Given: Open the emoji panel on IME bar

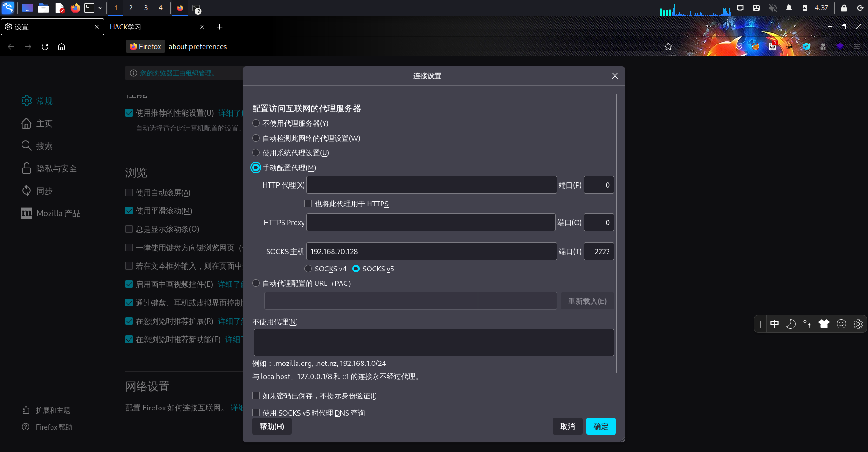Looking at the screenshot, I should pos(841,324).
